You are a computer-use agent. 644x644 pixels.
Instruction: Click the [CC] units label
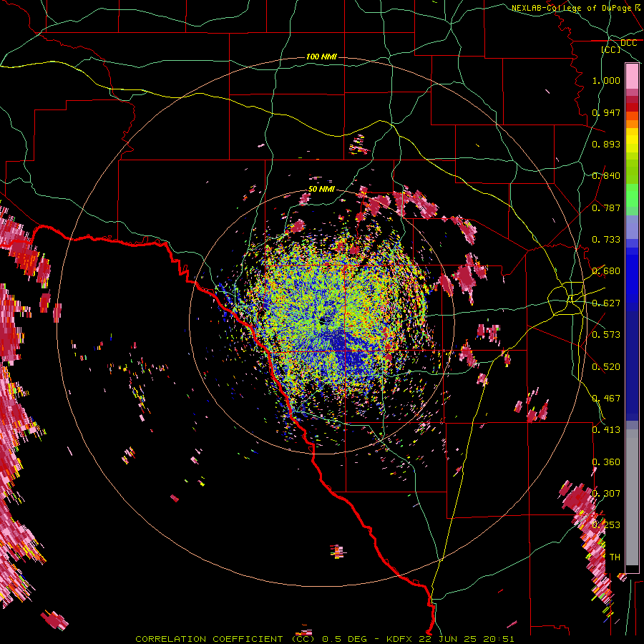click(x=611, y=49)
